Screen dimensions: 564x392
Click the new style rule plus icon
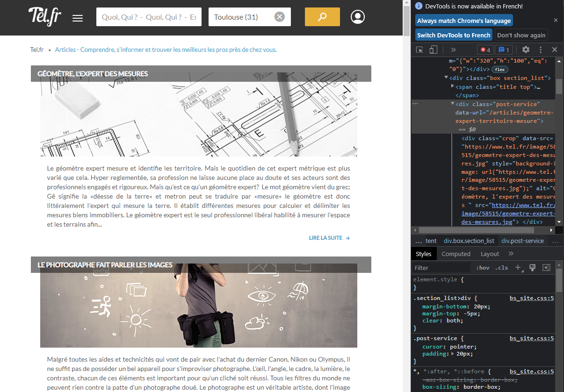pyautogui.click(x=518, y=268)
